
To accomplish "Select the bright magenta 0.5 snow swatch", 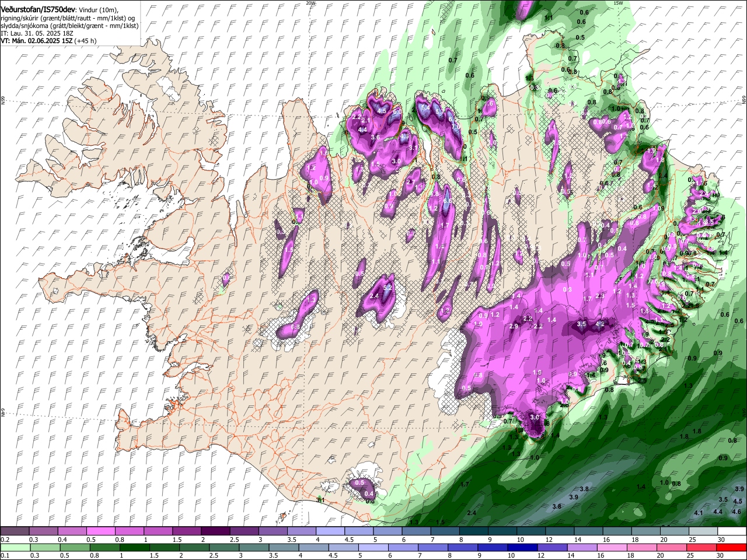I will 100,531.
